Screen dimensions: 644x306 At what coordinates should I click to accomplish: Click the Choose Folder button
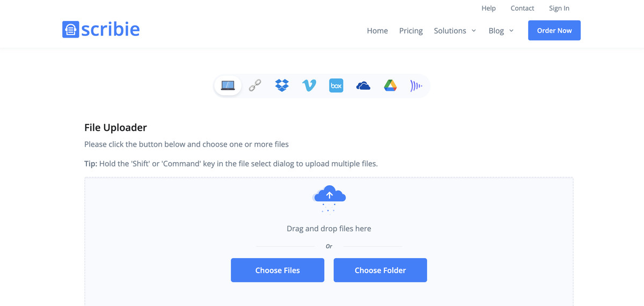click(x=380, y=270)
